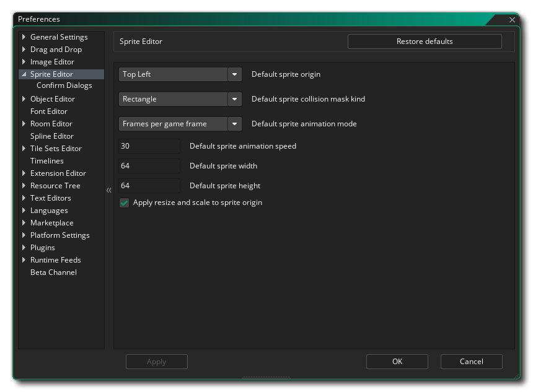The height and width of the screenshot is (392, 533).
Task: Dismiss the dialog with Cancel
Action: pyautogui.click(x=472, y=362)
